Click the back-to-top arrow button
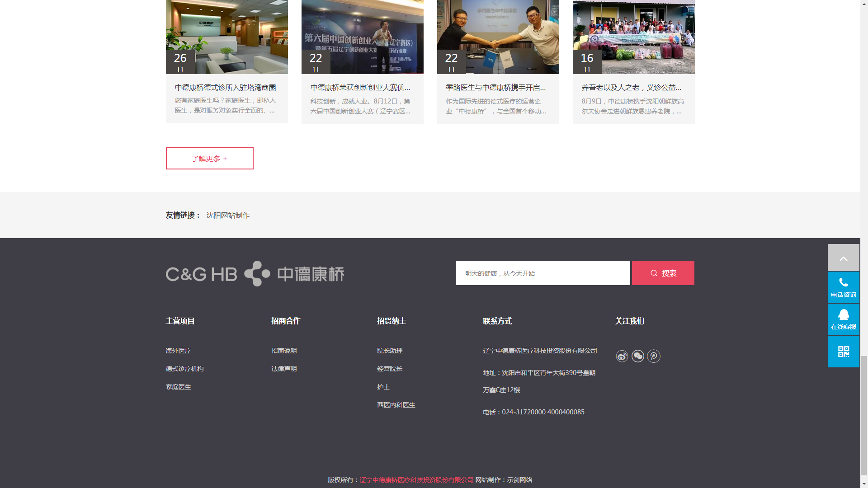 844,258
